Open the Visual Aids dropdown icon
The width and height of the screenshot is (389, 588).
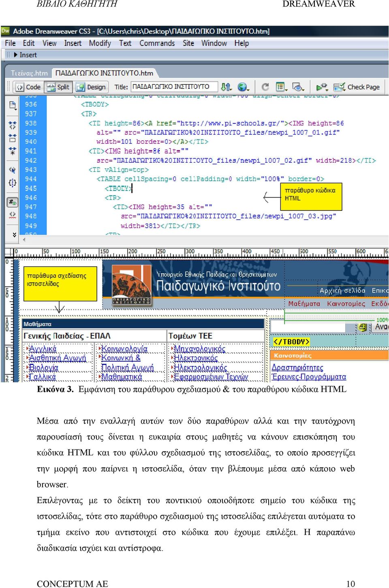click(298, 87)
